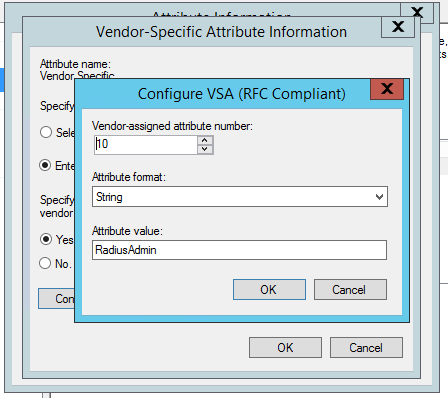Click the vendor-assigned attribute number field
Image resolution: width=448 pixels, height=398 pixels.
146,145
